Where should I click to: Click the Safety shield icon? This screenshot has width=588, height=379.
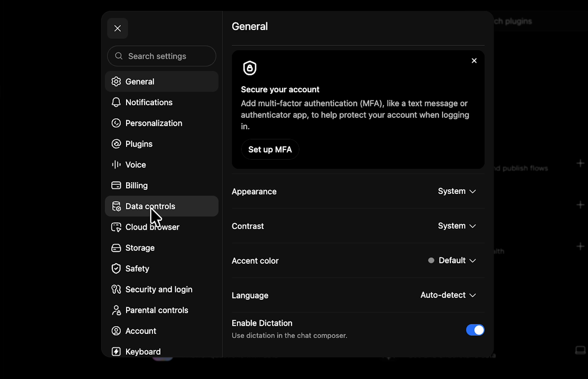[x=116, y=269]
